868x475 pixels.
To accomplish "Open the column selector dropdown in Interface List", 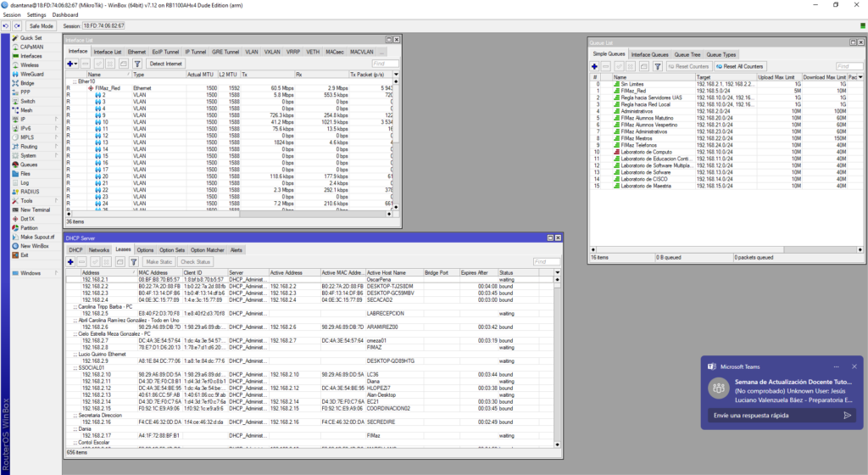I will click(x=397, y=74).
